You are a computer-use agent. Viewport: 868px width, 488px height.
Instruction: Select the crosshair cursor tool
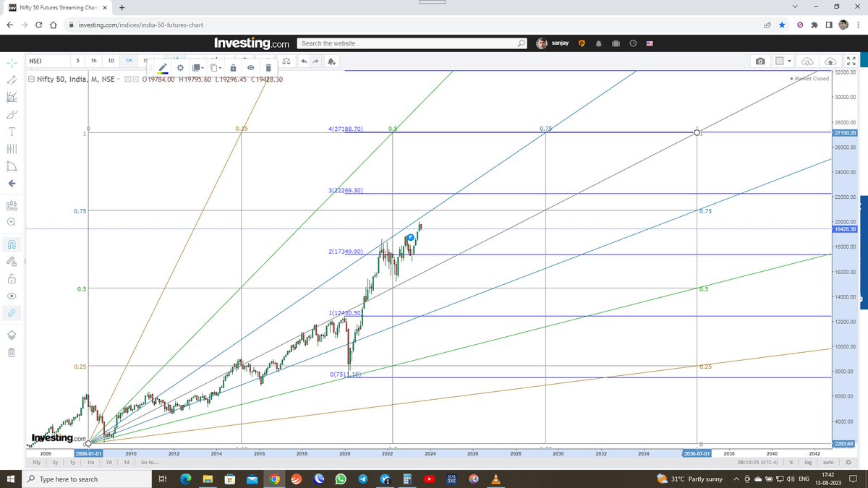[11, 63]
